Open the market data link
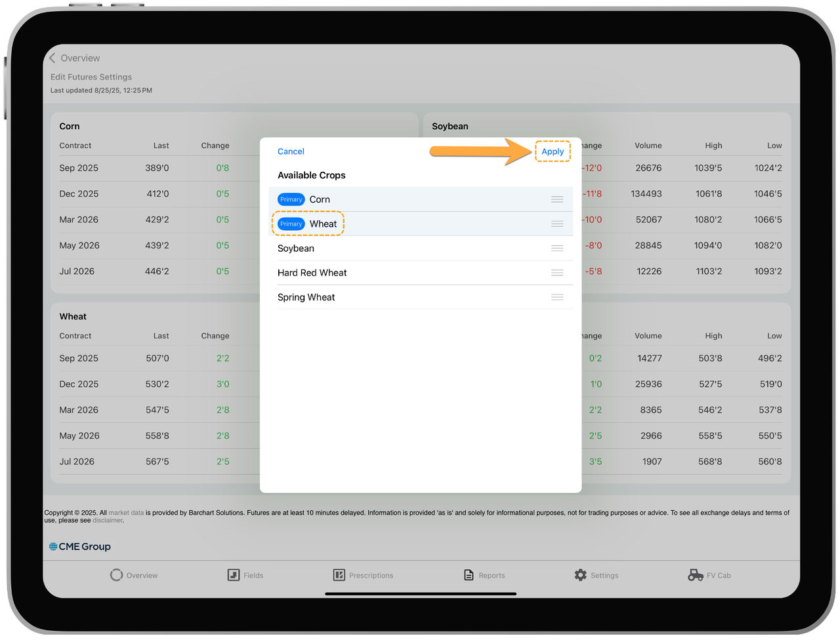The height and width of the screenshot is (640, 840). [126, 513]
